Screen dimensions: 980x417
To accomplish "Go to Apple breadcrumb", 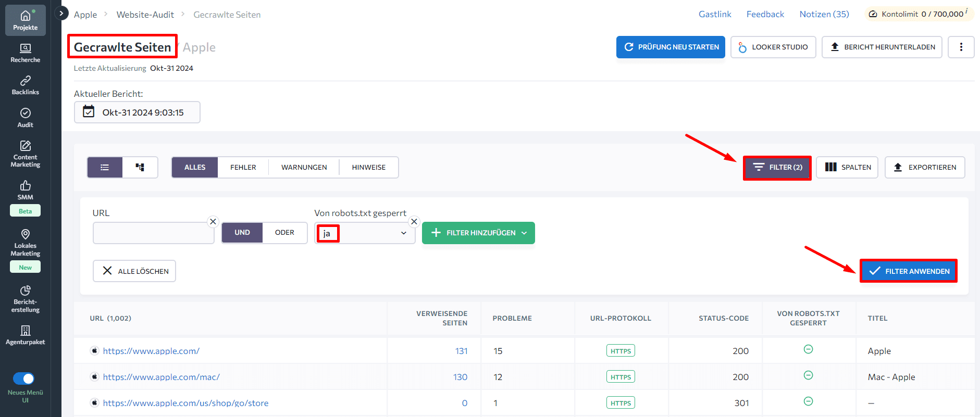I will [85, 15].
